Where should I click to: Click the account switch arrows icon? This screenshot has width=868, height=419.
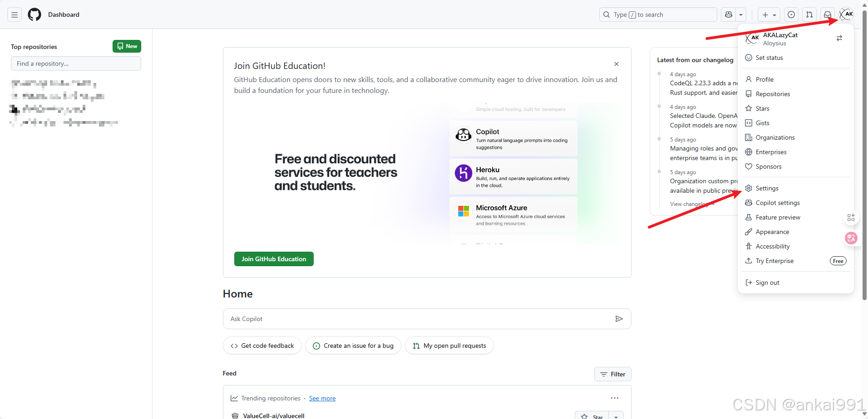tap(839, 38)
